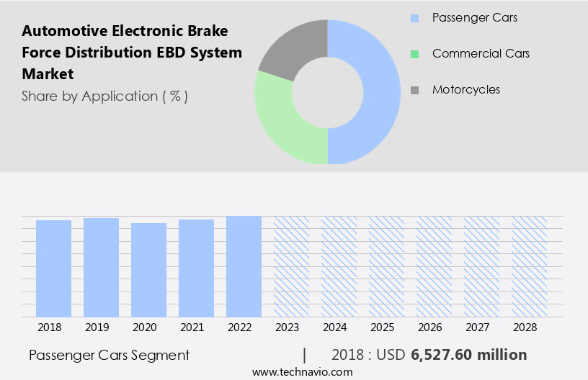588x380 pixels.
Task: Select the Passenger Cars legend label
Action: coord(474,17)
